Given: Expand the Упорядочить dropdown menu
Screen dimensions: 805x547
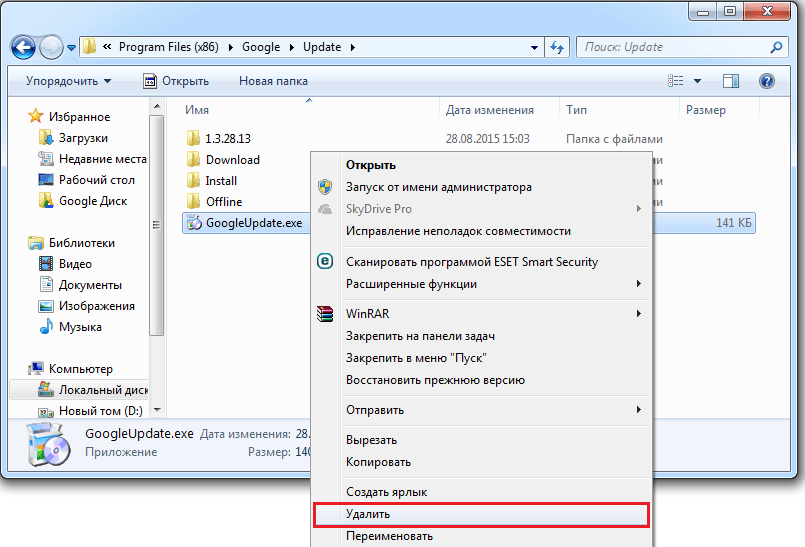Looking at the screenshot, I should tap(68, 81).
